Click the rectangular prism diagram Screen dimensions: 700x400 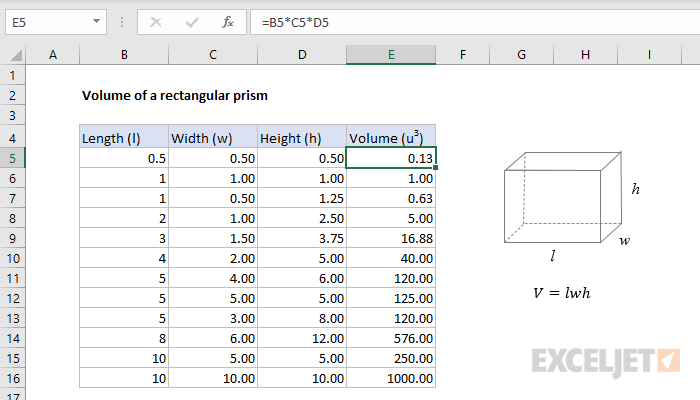coord(563,197)
